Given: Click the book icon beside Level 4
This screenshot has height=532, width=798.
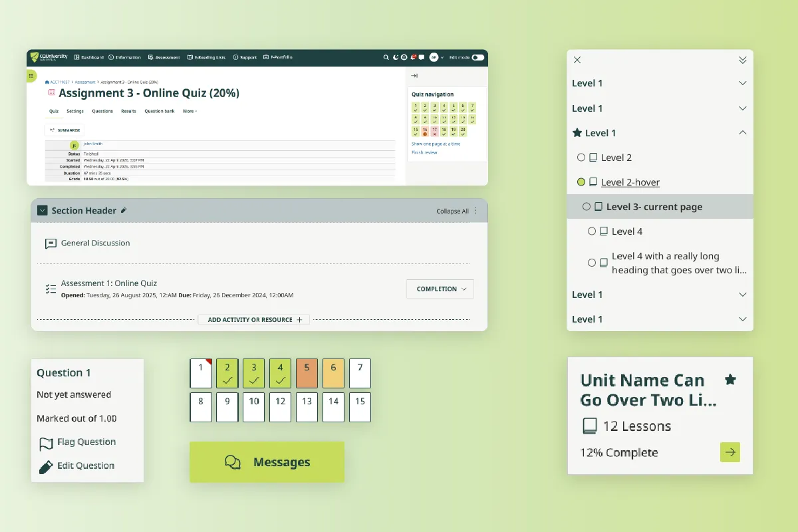Looking at the screenshot, I should pos(604,231).
